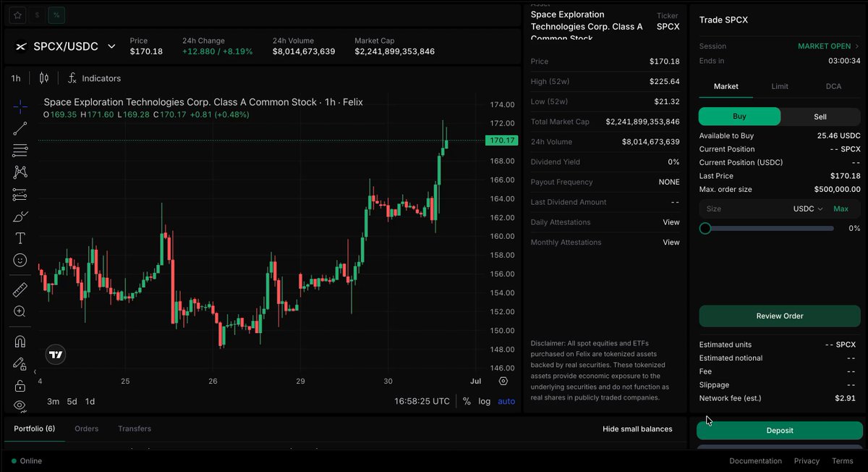This screenshot has width=868, height=472.
Task: Open the USDC size currency dropdown
Action: [808, 208]
